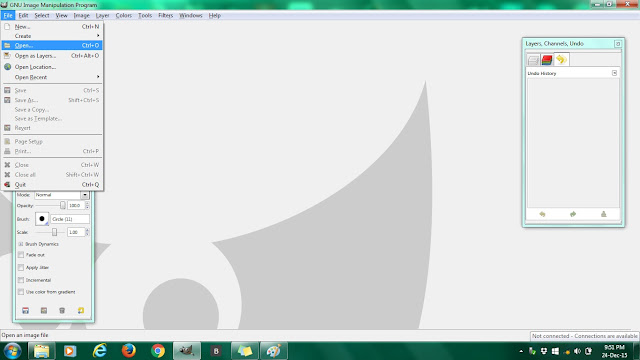Clear undo history with the bottom-right icon

(x=603, y=214)
